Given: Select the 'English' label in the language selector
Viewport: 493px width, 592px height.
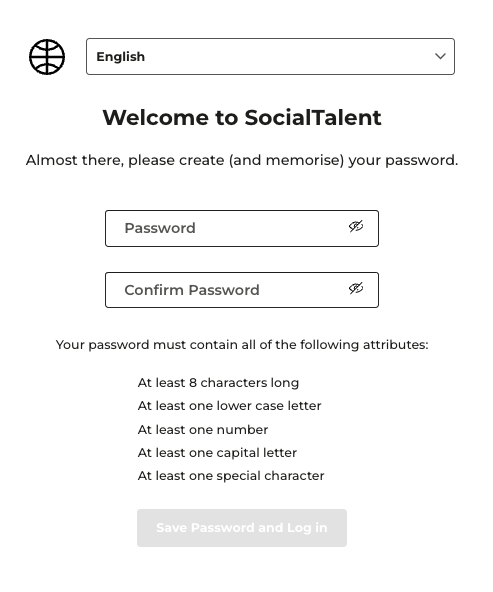Looking at the screenshot, I should (x=120, y=57).
